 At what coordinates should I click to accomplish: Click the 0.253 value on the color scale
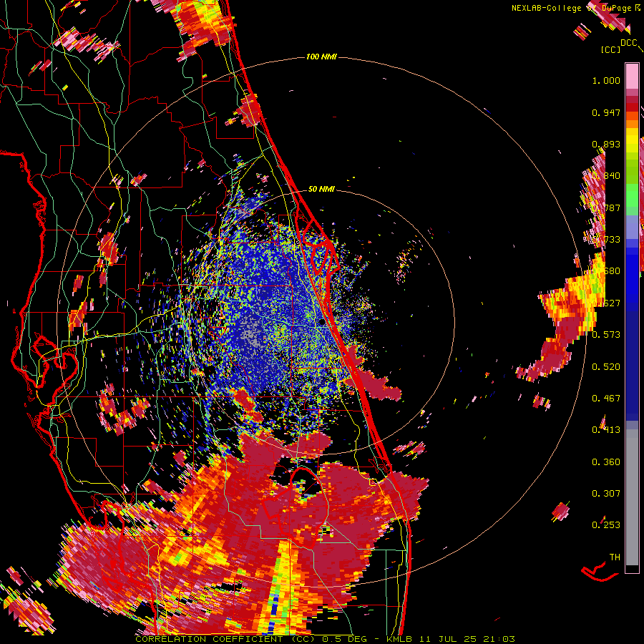coord(606,525)
